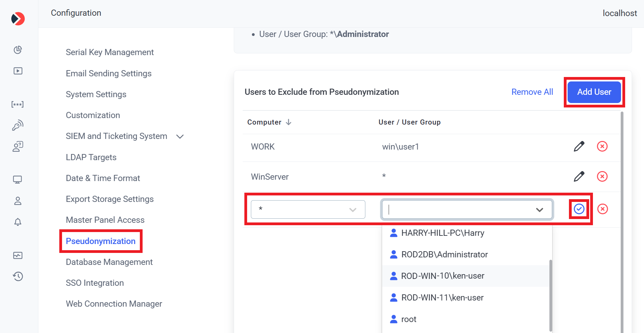Open session player icon in sidebar

(18, 71)
